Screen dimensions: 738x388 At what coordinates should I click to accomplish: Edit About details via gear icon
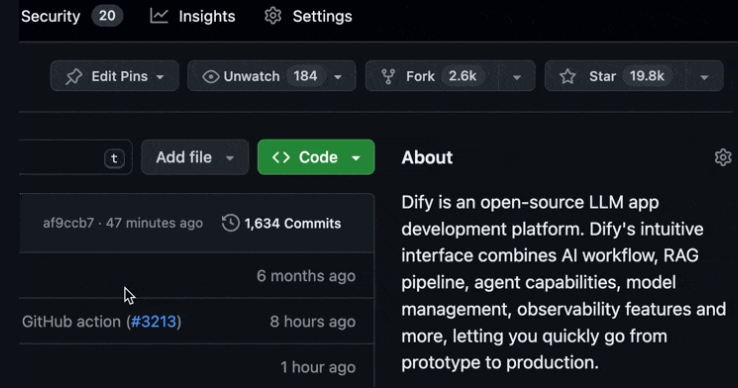pos(723,157)
